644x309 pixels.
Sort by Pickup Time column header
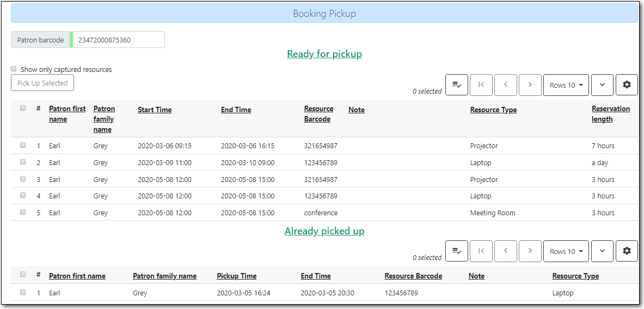click(236, 276)
